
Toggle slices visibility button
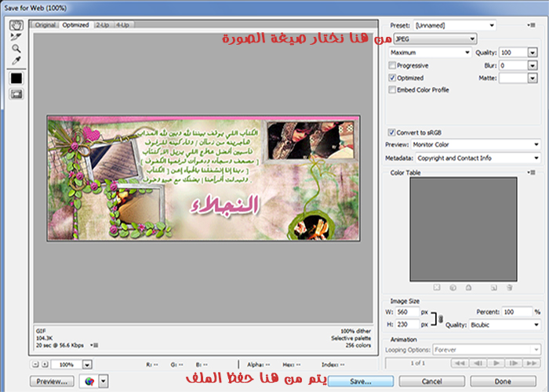[16, 93]
